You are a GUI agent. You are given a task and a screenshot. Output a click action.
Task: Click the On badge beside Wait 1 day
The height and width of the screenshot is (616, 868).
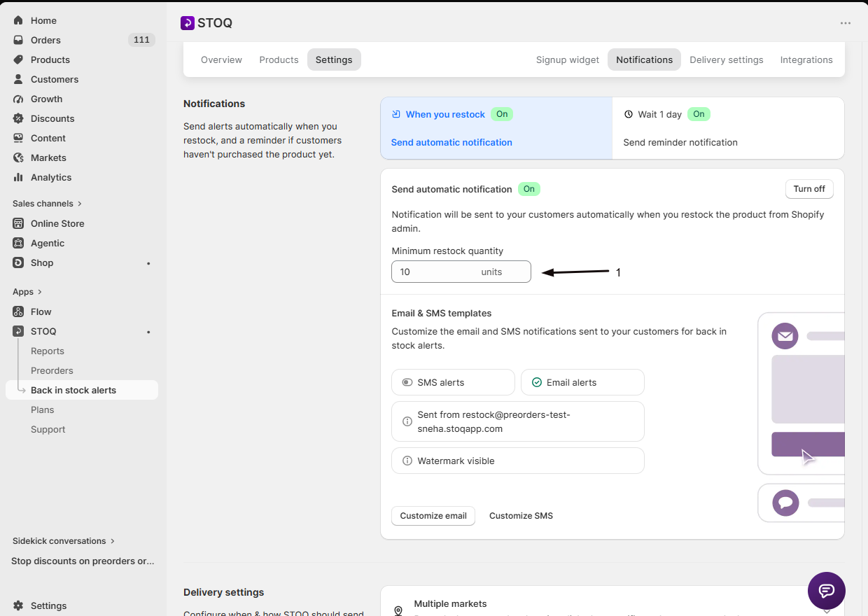pos(699,114)
